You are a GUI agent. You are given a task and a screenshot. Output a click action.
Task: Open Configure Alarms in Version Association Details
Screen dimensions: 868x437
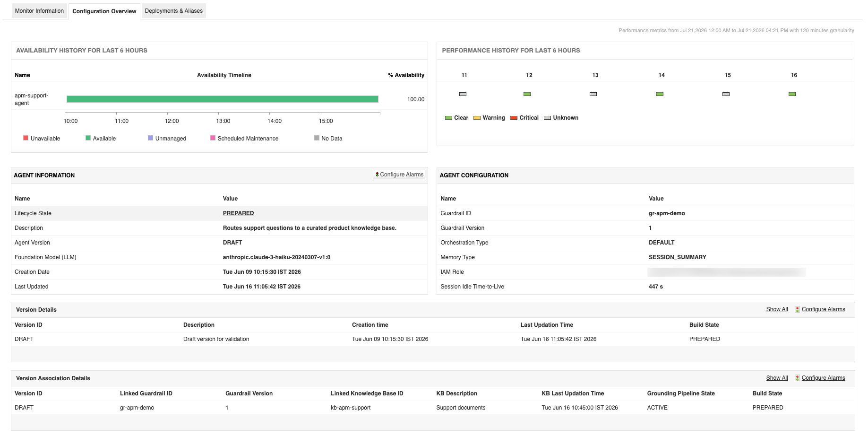click(x=823, y=378)
